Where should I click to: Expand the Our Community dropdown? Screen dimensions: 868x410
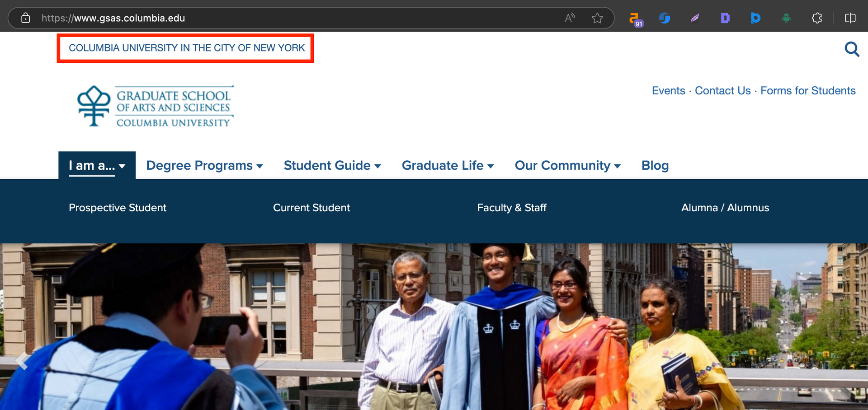567,166
